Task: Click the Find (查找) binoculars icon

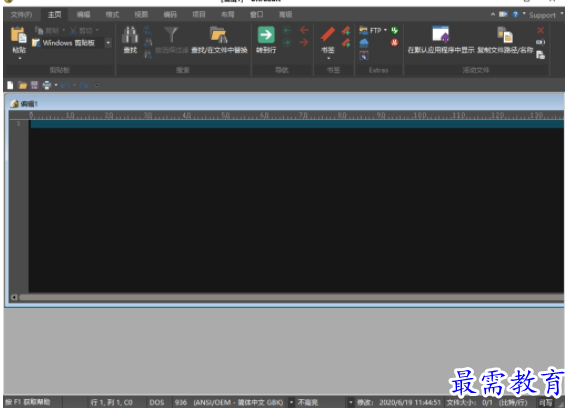Action: tap(130, 35)
